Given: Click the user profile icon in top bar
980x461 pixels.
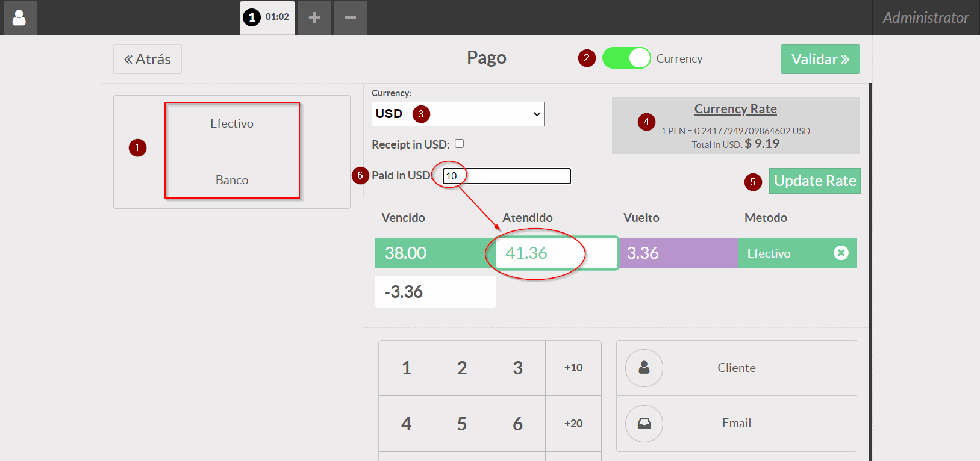Looking at the screenshot, I should 20,17.
